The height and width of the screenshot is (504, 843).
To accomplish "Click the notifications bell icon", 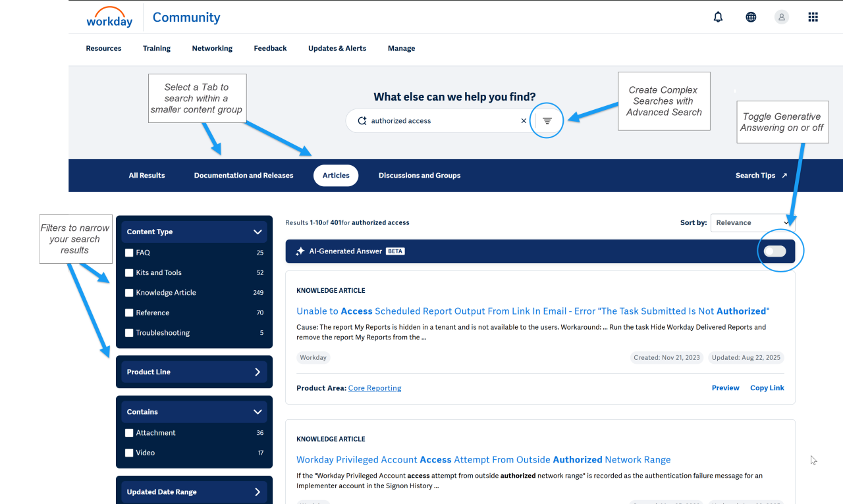I will [718, 17].
